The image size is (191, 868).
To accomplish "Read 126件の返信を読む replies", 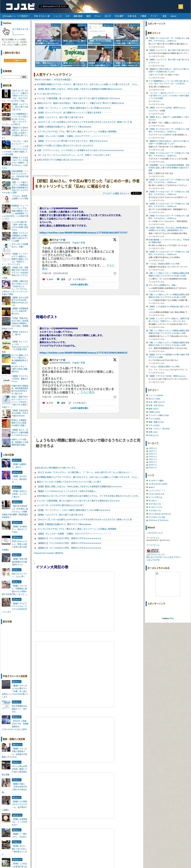I will [x=79, y=408].
